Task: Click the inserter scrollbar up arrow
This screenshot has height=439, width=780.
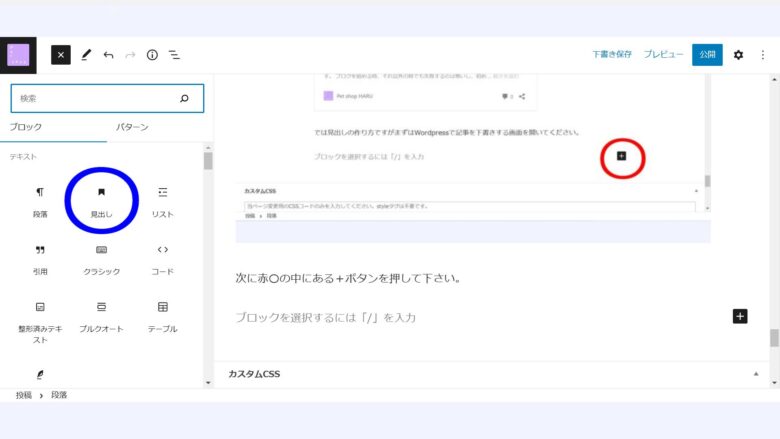Action: pos(208,148)
